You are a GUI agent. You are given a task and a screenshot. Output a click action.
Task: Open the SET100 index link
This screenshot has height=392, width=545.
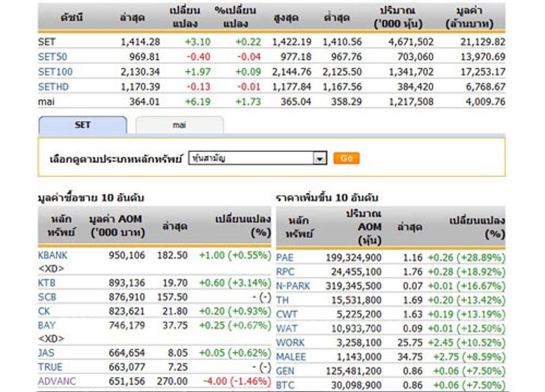point(55,72)
